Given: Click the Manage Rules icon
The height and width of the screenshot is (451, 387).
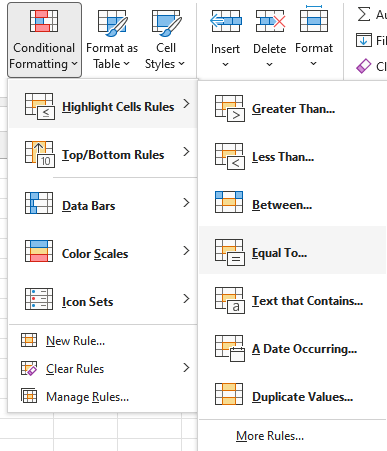Looking at the screenshot, I should click(29, 396).
